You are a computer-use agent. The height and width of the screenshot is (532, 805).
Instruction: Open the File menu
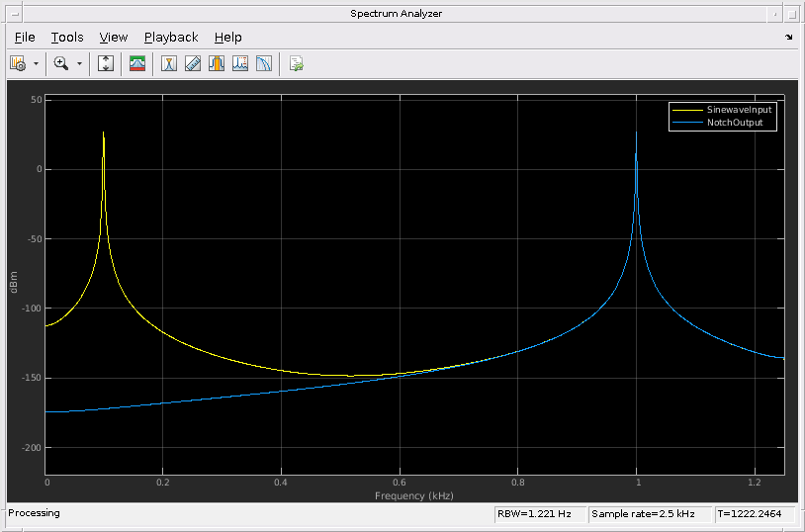(x=25, y=37)
